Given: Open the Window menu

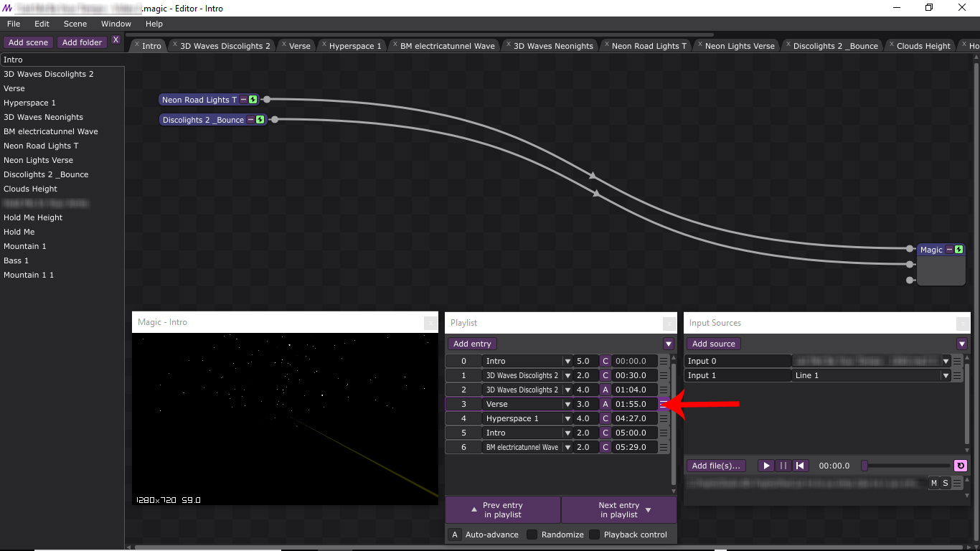Looking at the screenshot, I should 116,24.
